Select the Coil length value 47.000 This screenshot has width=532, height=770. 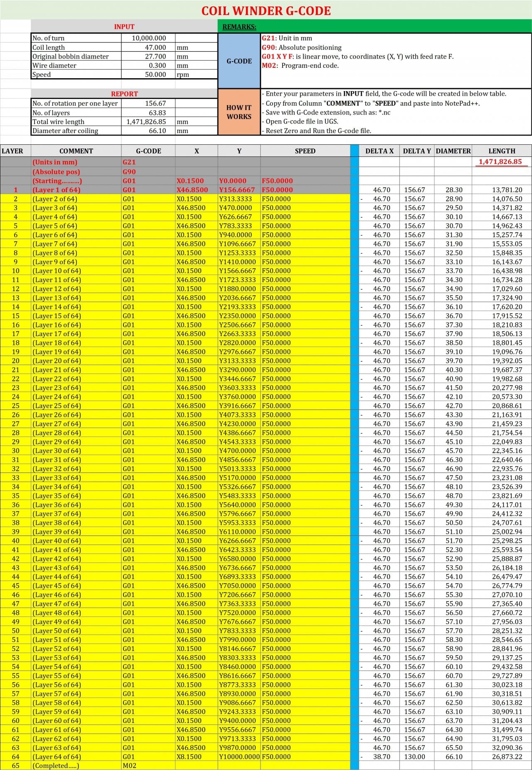[148, 47]
